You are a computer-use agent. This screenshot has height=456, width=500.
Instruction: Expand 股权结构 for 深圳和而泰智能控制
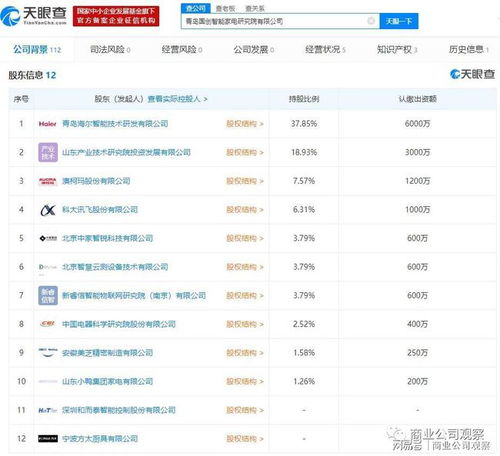click(x=245, y=410)
